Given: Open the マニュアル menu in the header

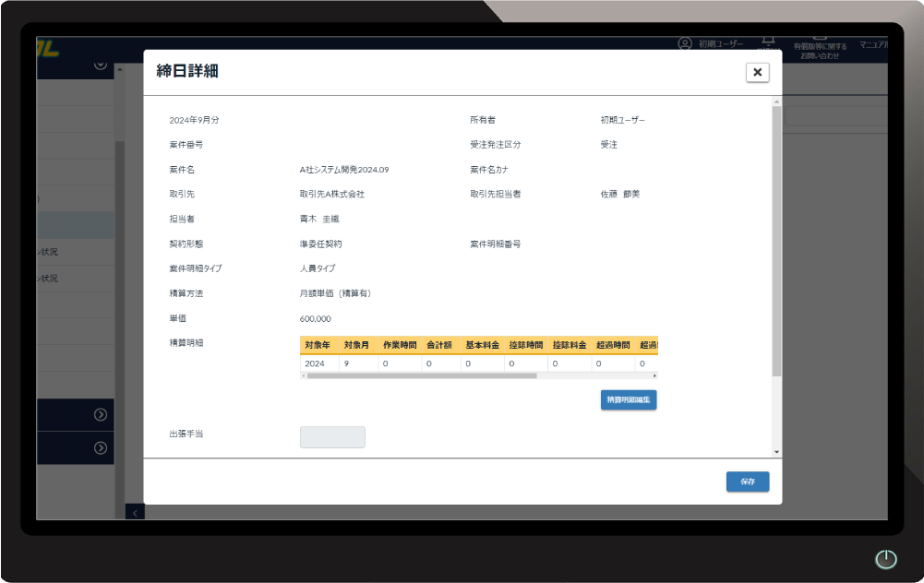Looking at the screenshot, I should [x=873, y=44].
